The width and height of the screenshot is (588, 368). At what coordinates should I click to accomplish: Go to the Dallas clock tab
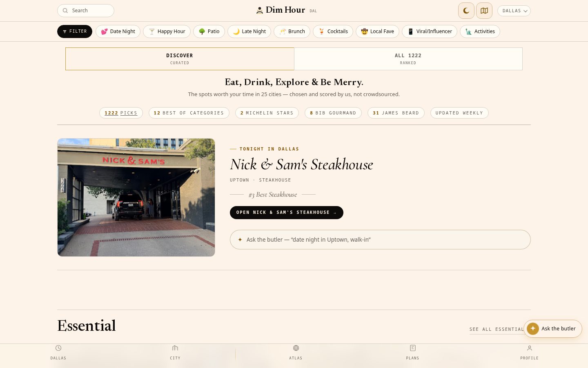coord(58,352)
